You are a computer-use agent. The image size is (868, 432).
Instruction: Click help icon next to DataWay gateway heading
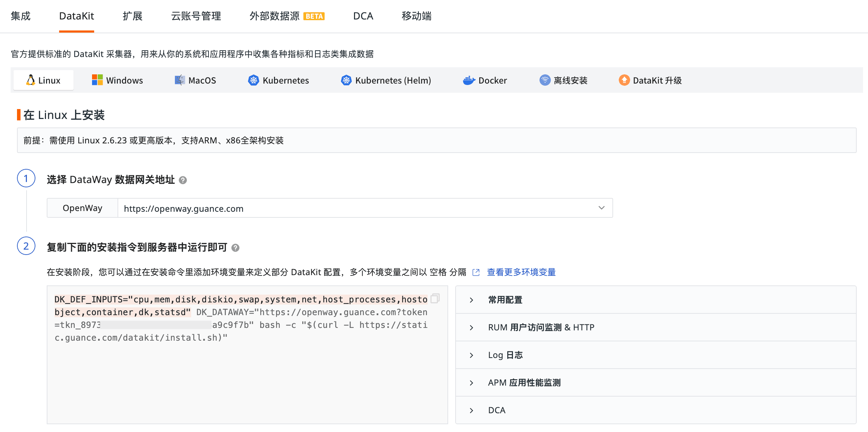(183, 180)
